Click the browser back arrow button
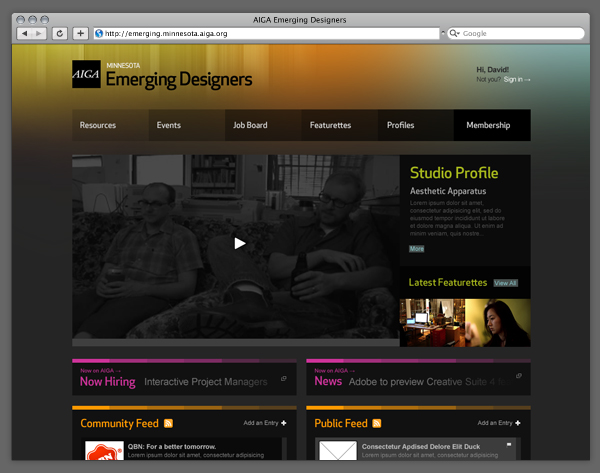Viewport: 600px width, 473px height. point(24,34)
